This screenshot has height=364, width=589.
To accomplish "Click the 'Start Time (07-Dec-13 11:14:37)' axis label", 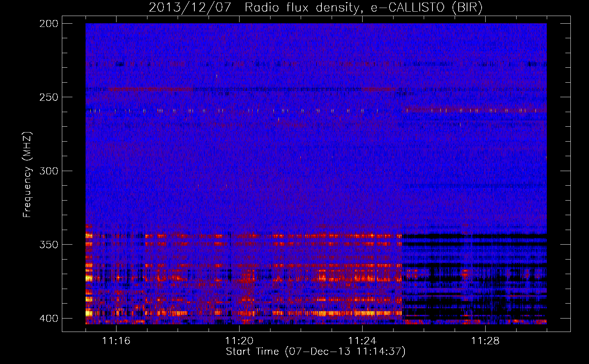I will 316,352.
